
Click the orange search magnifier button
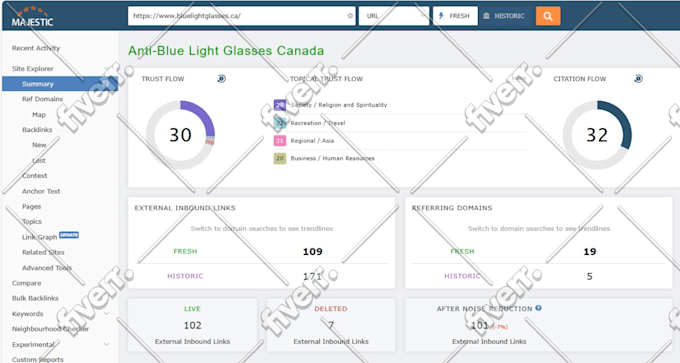click(548, 16)
